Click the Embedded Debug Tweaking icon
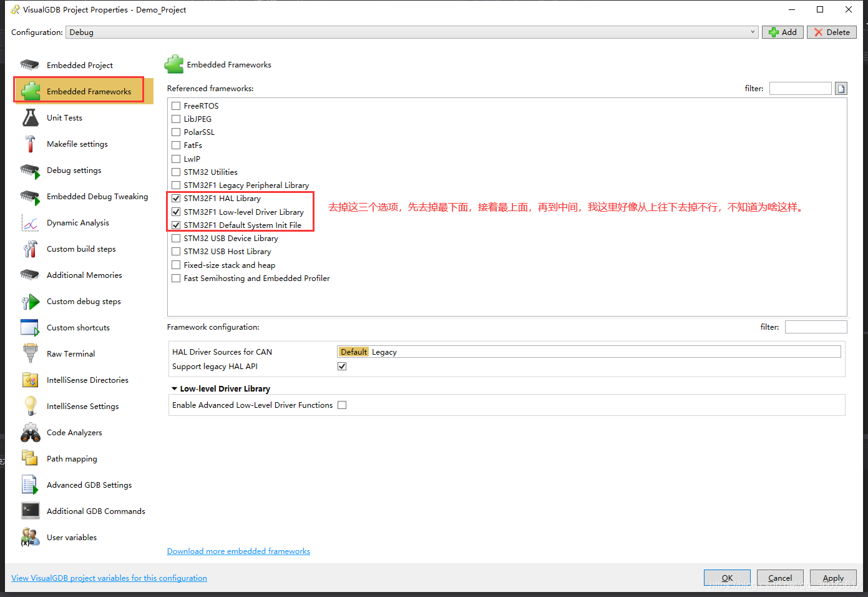This screenshot has height=597, width=868. 30,197
